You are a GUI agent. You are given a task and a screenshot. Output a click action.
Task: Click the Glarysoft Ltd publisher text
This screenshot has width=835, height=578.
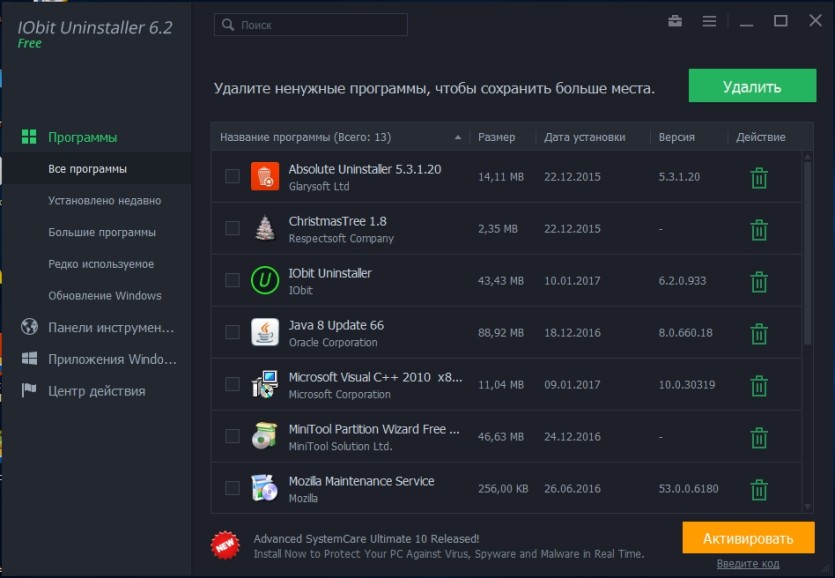319,186
